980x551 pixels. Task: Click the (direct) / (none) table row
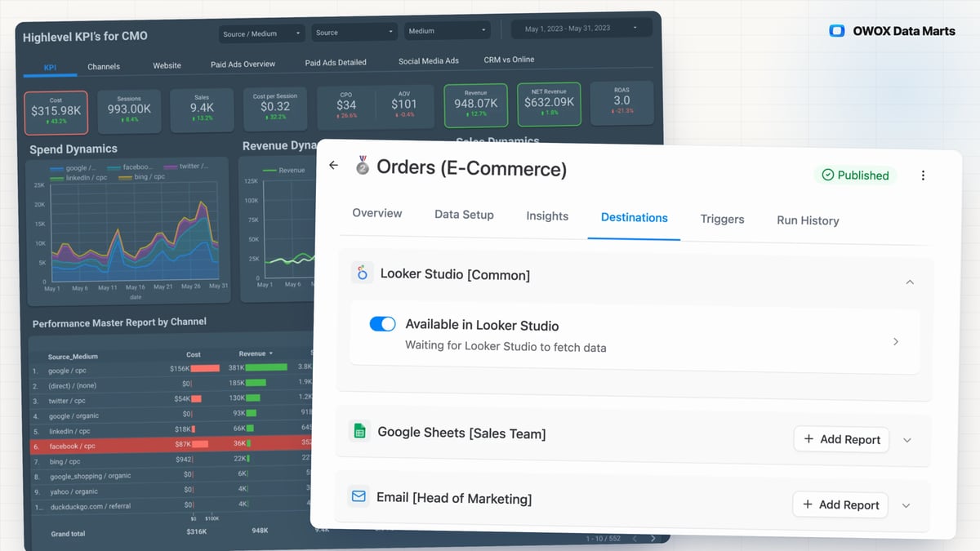point(171,384)
